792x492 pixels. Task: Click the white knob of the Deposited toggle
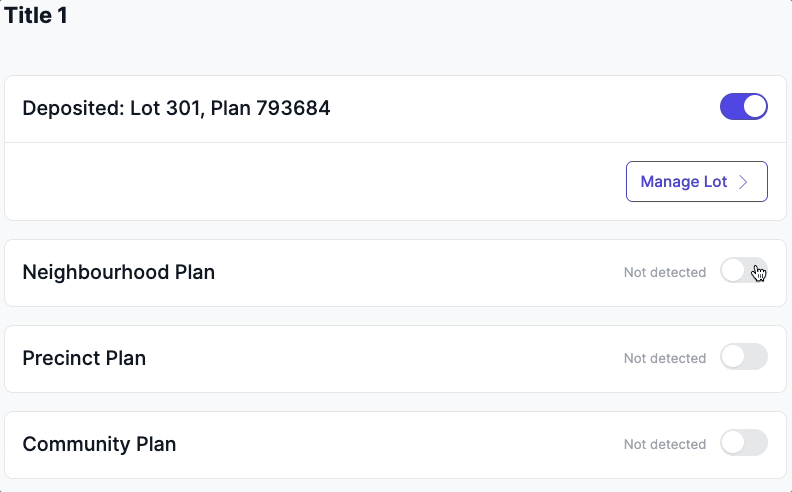pyautogui.click(x=755, y=107)
